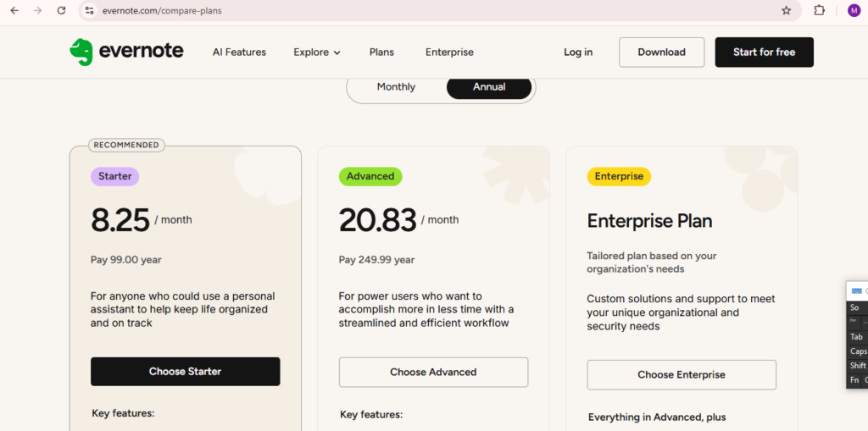Screen dimensions: 868x431
Task: Click the RECOMMENDED label
Action: point(126,145)
